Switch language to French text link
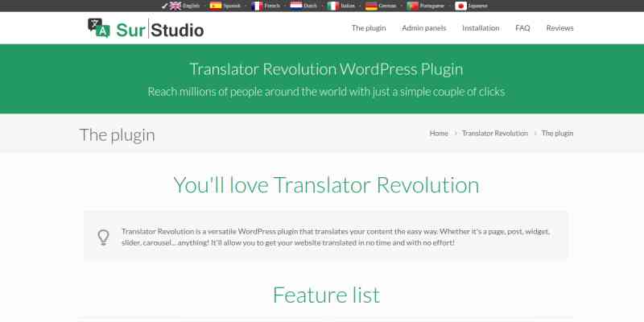 (x=272, y=6)
